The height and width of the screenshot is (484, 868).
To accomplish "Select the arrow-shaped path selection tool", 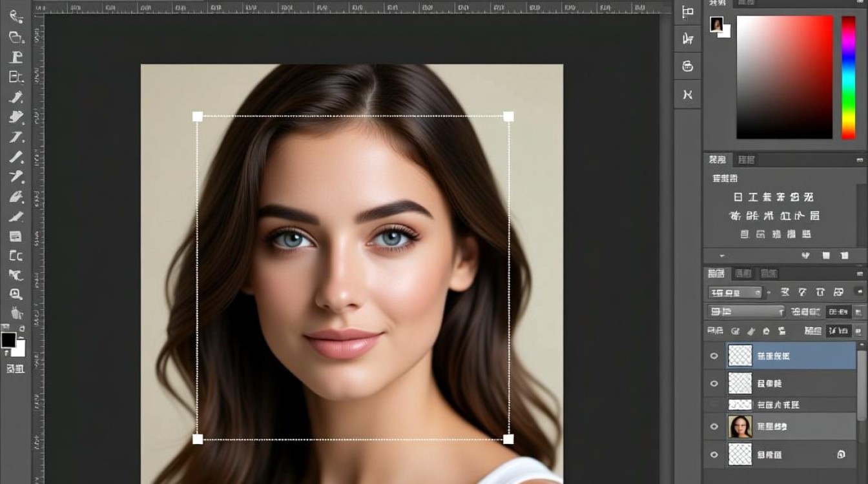I will coord(15,275).
